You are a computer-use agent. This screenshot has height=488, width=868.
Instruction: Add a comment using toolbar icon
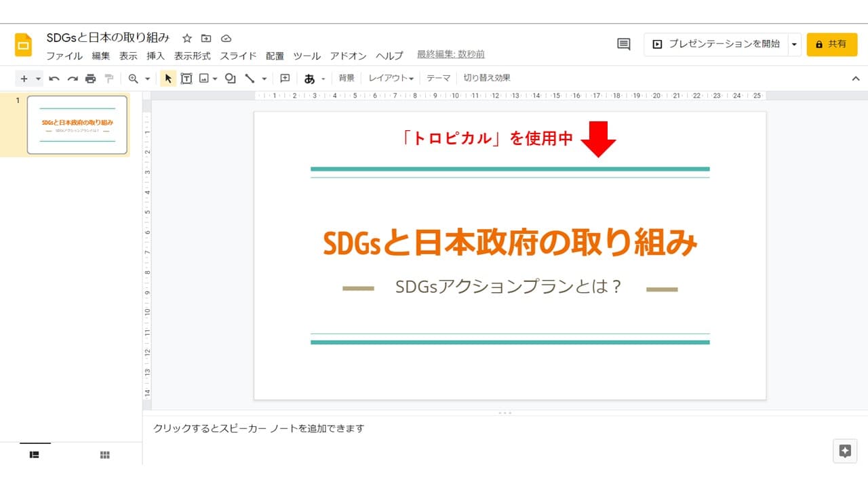[x=285, y=79]
